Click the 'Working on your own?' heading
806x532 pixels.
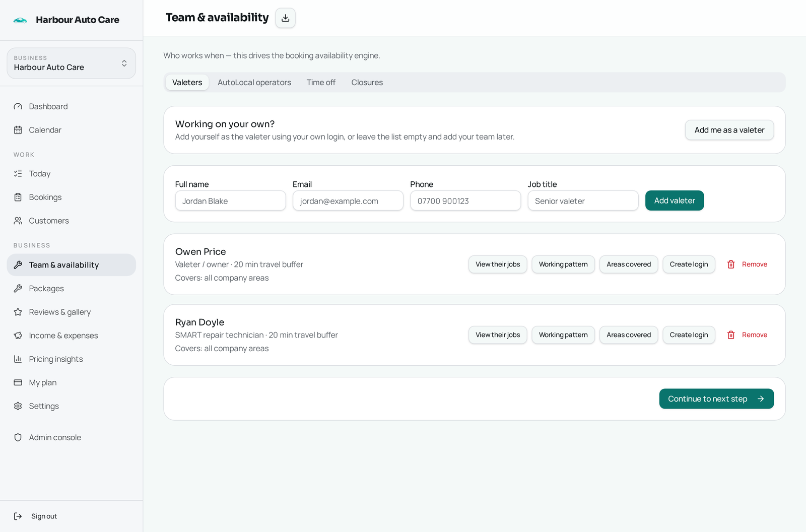click(x=225, y=124)
